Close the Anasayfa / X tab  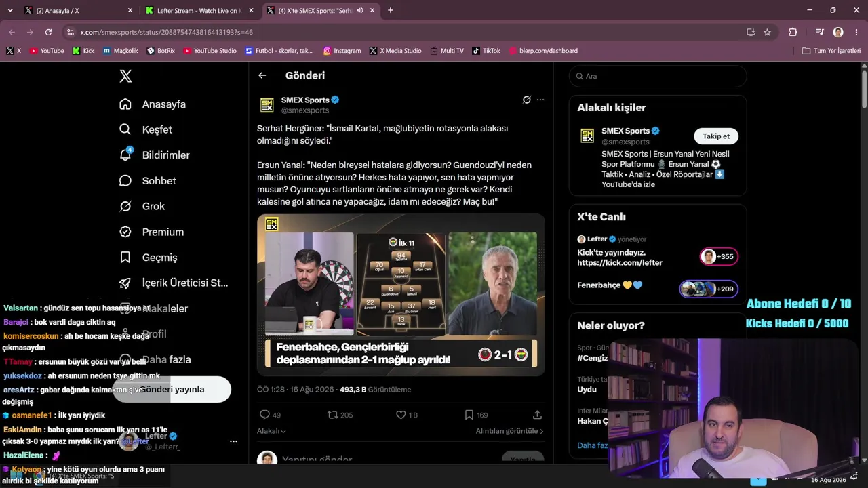click(130, 11)
